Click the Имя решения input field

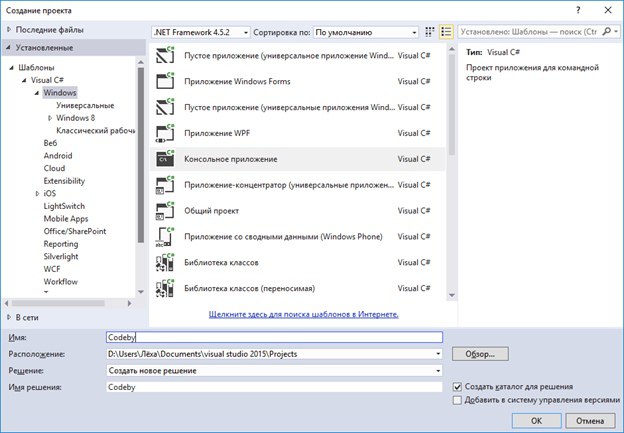[274, 387]
